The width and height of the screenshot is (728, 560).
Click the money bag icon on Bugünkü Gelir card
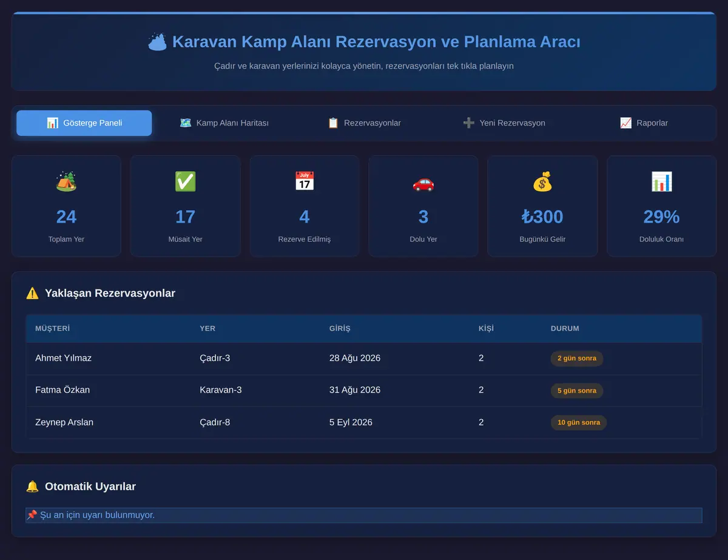542,181
